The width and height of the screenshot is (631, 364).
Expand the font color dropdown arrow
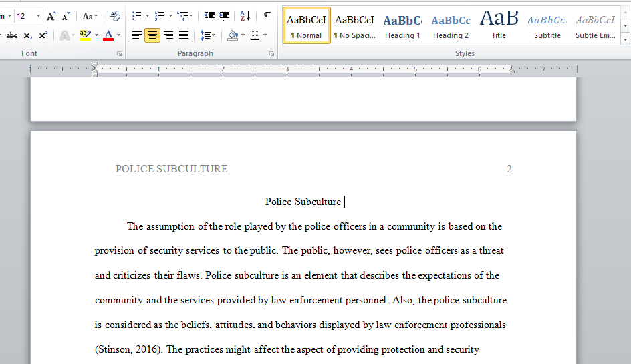tap(119, 35)
